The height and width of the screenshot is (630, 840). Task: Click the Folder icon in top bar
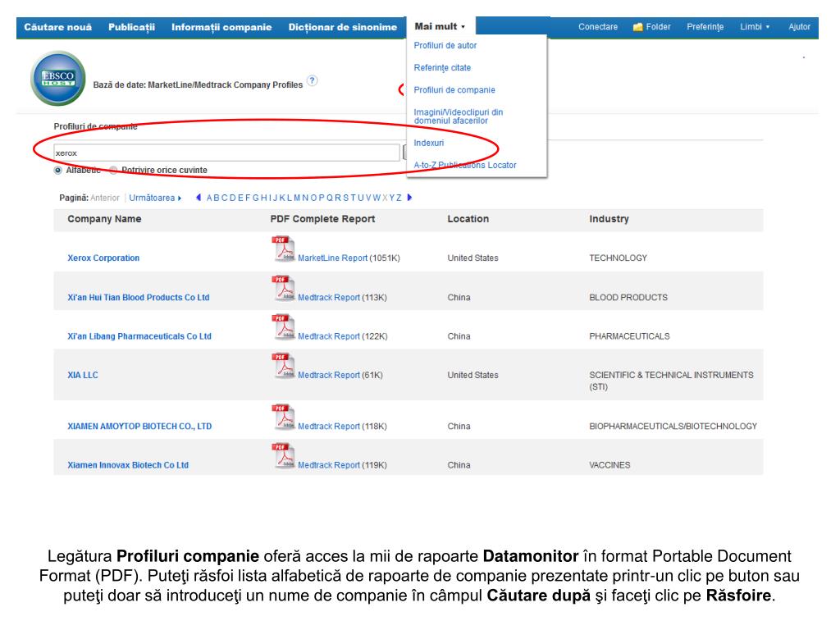point(637,27)
